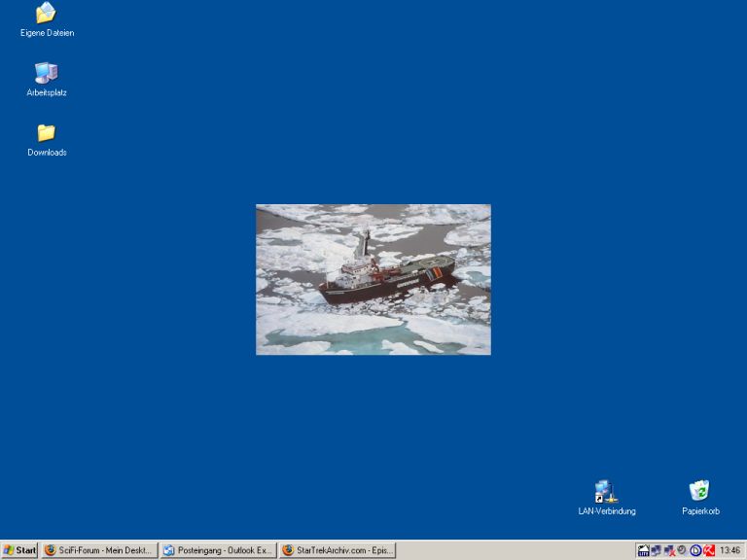Click the Start button

(x=19, y=550)
